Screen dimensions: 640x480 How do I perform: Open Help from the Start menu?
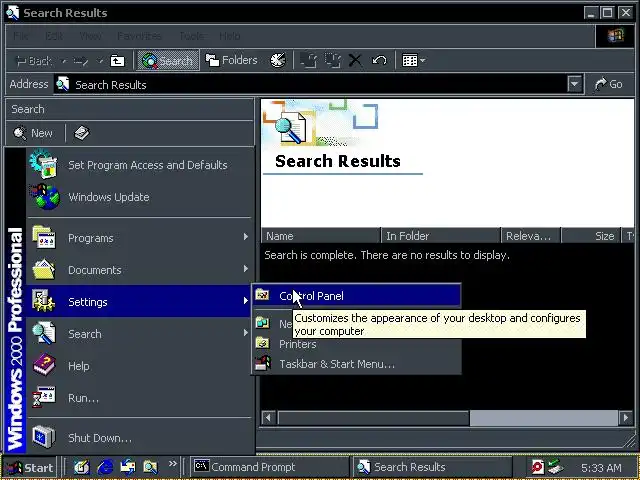coord(138,366)
